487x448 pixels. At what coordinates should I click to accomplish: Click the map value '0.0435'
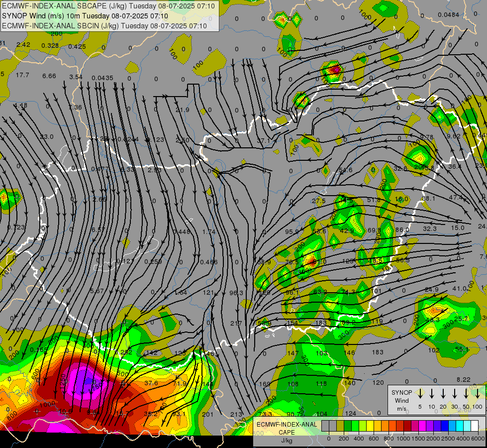click(102, 78)
